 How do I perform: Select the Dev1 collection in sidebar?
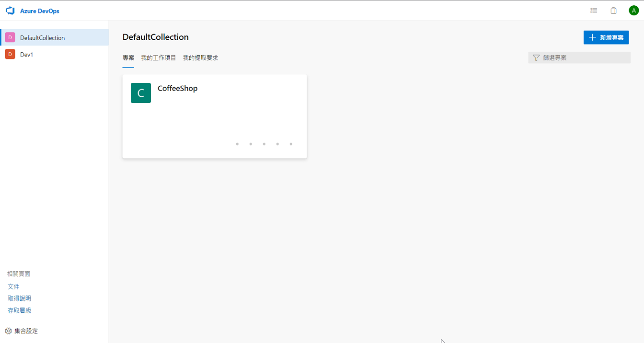(26, 54)
